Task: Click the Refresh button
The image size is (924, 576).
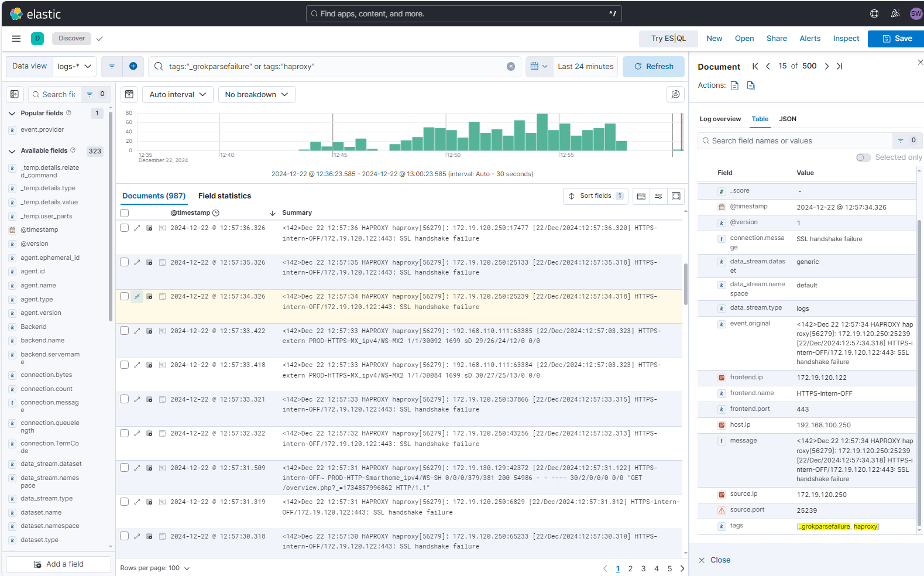Action: click(654, 67)
